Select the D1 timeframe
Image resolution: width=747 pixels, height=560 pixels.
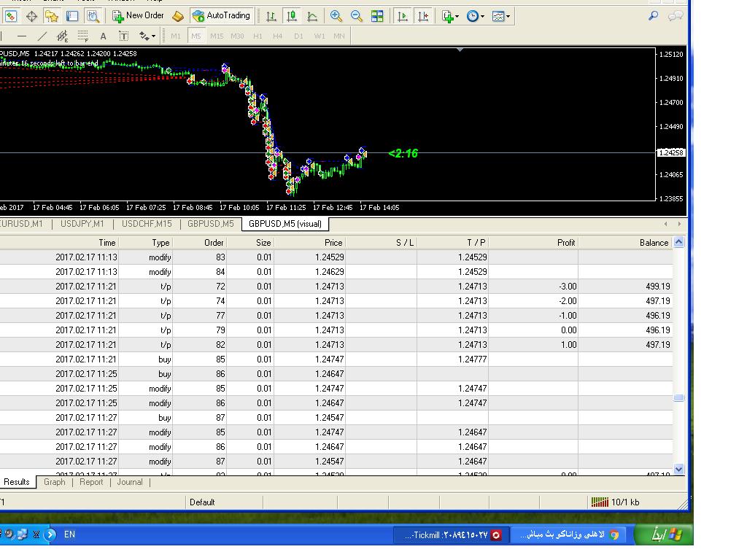298,36
